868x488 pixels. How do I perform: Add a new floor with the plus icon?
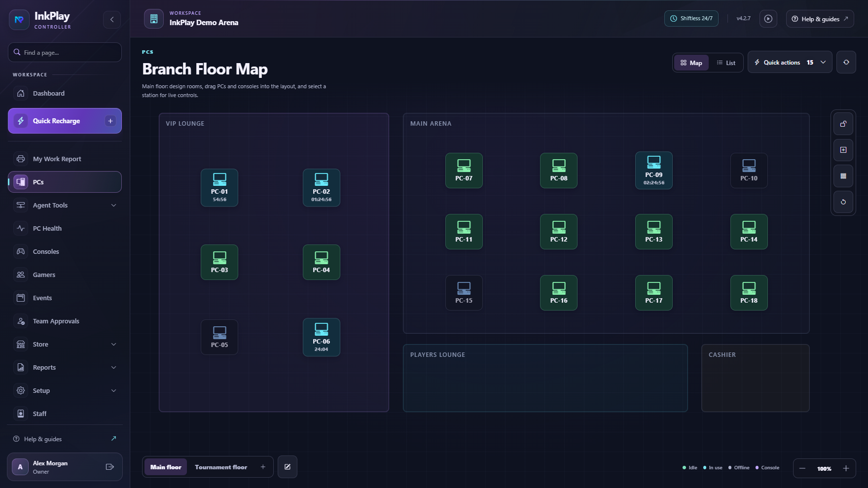(263, 467)
